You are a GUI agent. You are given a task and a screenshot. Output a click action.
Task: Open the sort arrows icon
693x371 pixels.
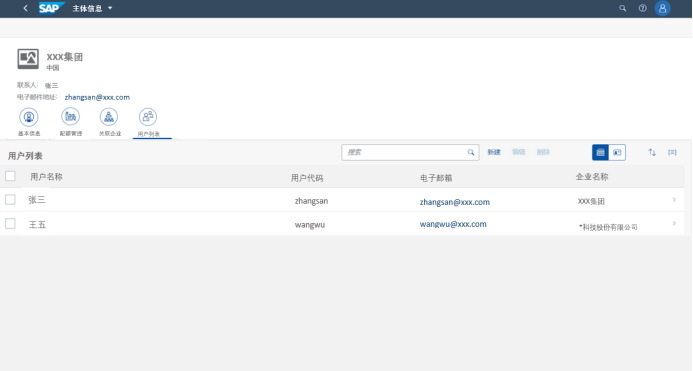(x=652, y=153)
